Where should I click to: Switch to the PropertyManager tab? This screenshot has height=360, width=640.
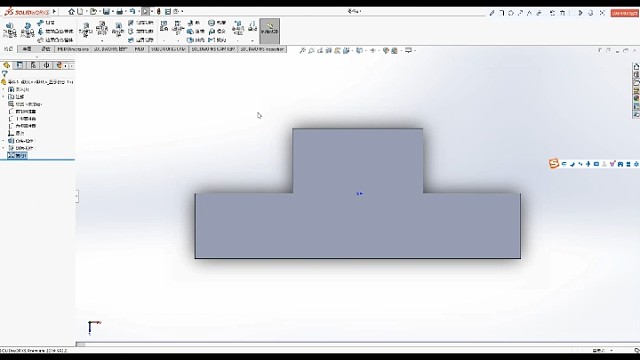[20, 65]
